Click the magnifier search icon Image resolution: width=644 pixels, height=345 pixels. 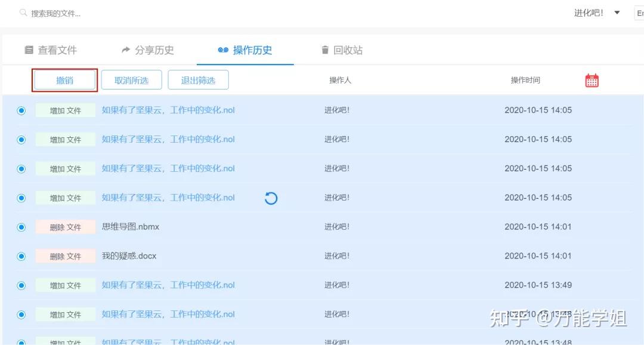tap(23, 13)
